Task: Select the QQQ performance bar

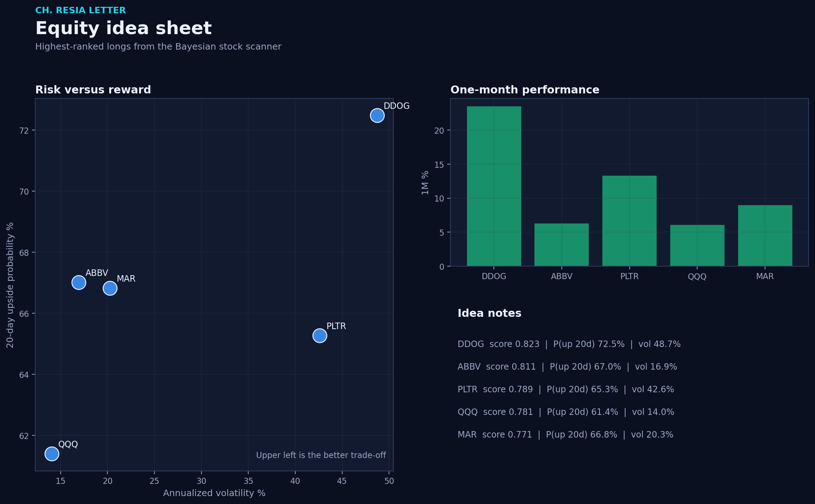Action: [x=697, y=245]
